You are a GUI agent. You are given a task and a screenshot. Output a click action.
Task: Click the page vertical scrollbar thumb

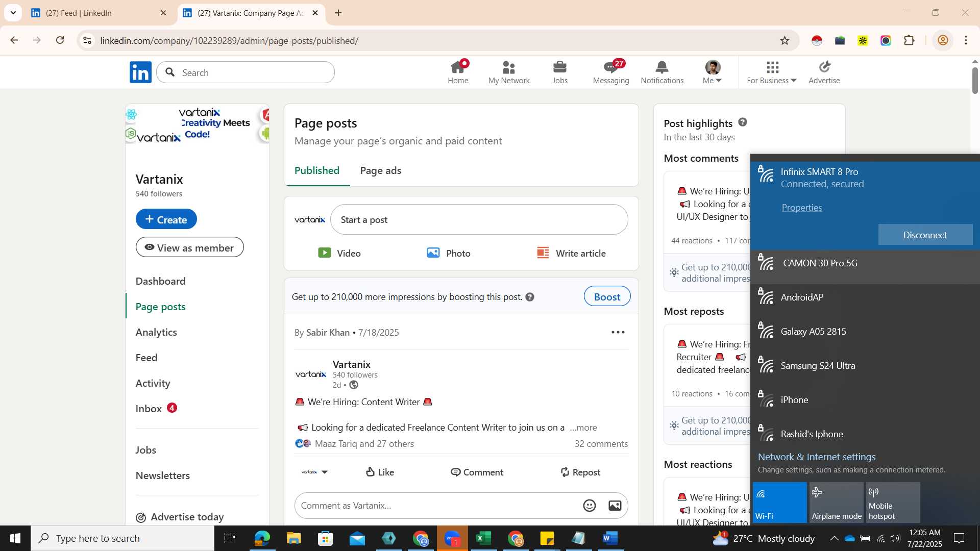[x=975, y=81]
